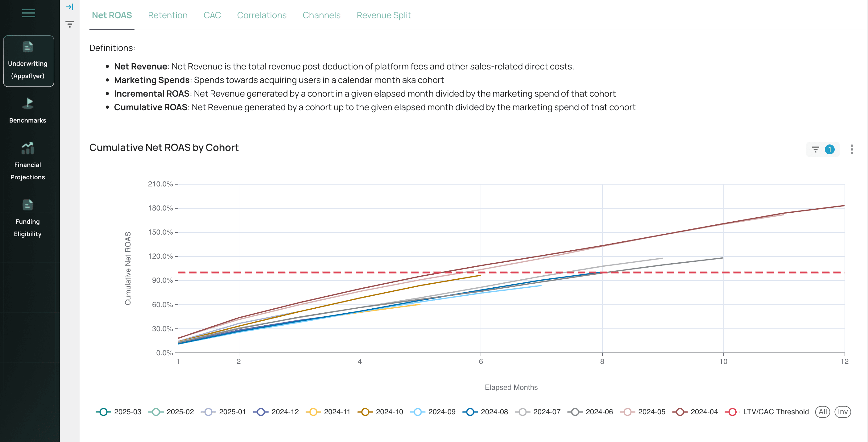Screen dimensions: 868x442
Task: Open the Correlations tab
Action: coord(262,15)
